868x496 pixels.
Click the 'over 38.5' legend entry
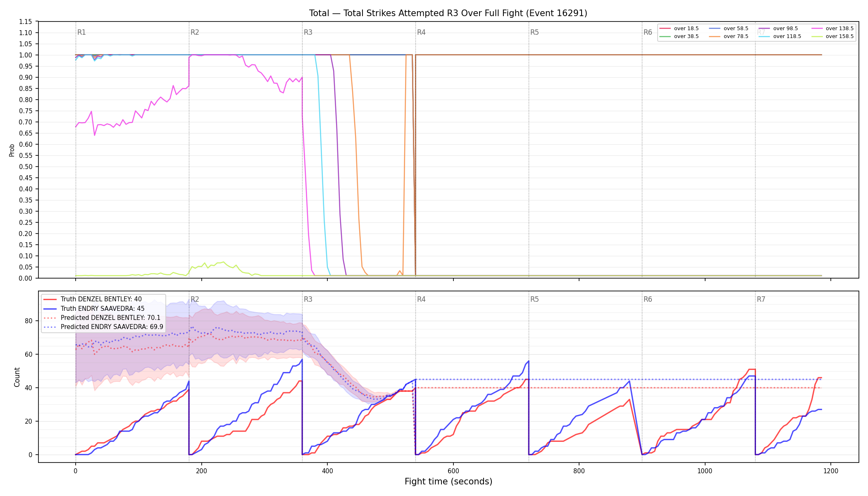coord(679,36)
